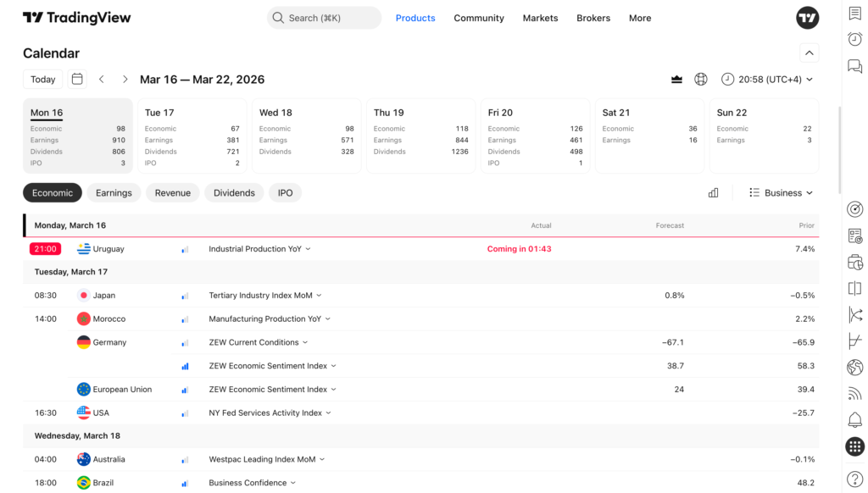The height and width of the screenshot is (493, 868).
Task: Open the Business grouping dropdown
Action: click(x=780, y=192)
